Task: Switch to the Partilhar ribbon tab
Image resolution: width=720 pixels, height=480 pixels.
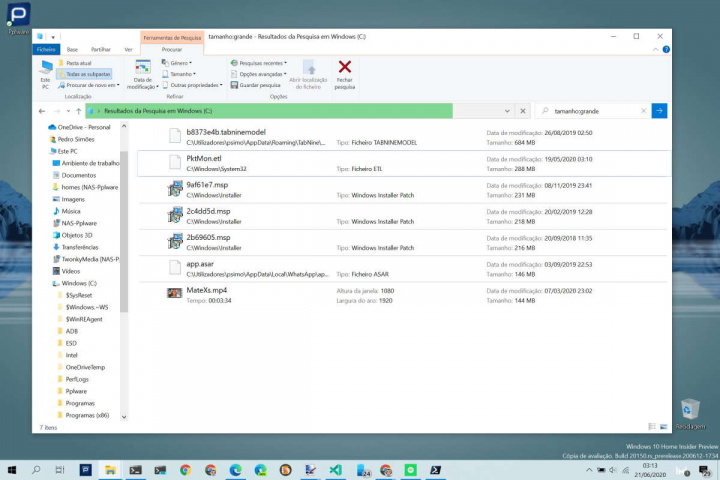Action: [100, 48]
